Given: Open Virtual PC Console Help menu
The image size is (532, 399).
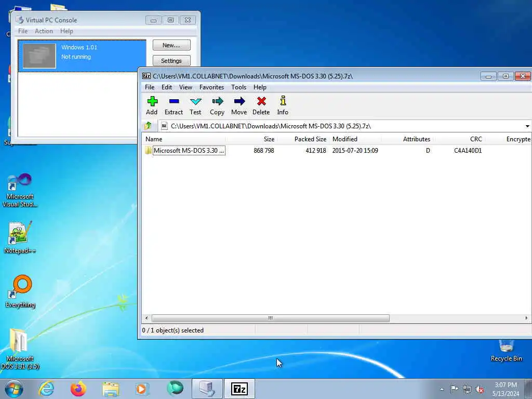Looking at the screenshot, I should pos(66,31).
